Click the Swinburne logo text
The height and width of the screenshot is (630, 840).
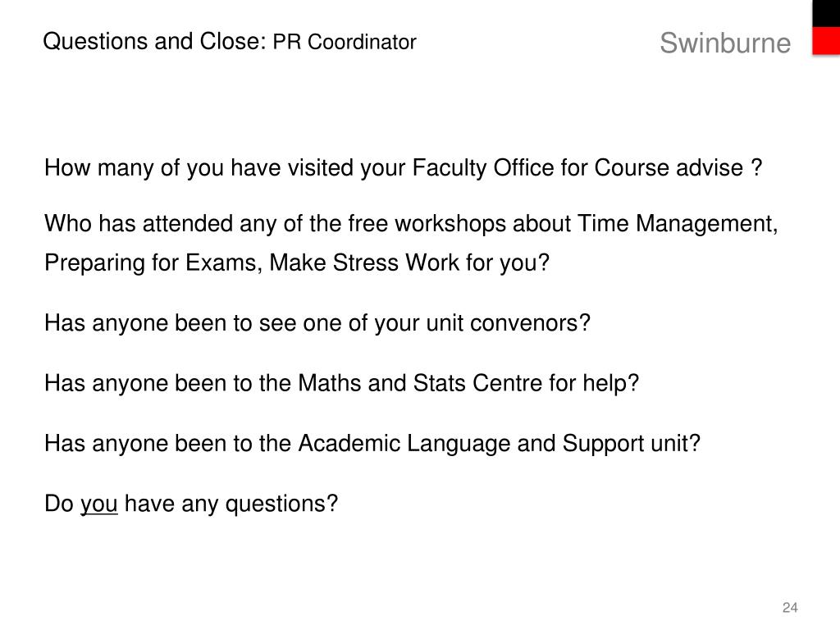click(725, 43)
